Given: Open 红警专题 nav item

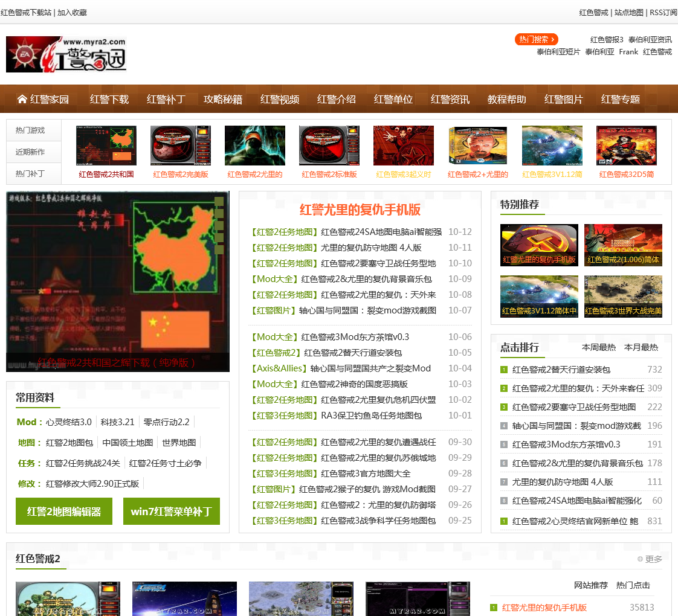Looking at the screenshot, I should 621,100.
